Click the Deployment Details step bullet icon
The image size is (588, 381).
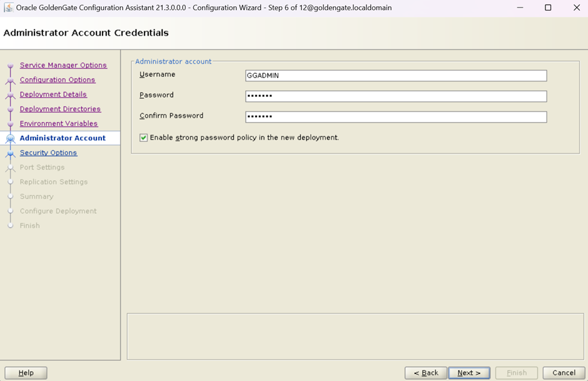point(10,95)
